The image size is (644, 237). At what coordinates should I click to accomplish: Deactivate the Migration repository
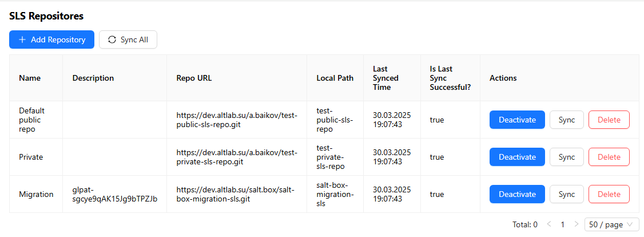tap(517, 194)
